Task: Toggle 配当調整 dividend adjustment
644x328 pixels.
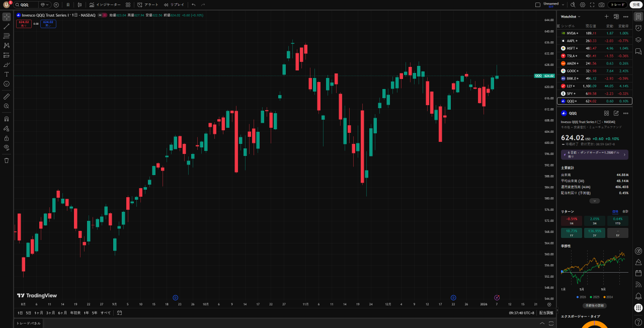Action: coord(546,312)
